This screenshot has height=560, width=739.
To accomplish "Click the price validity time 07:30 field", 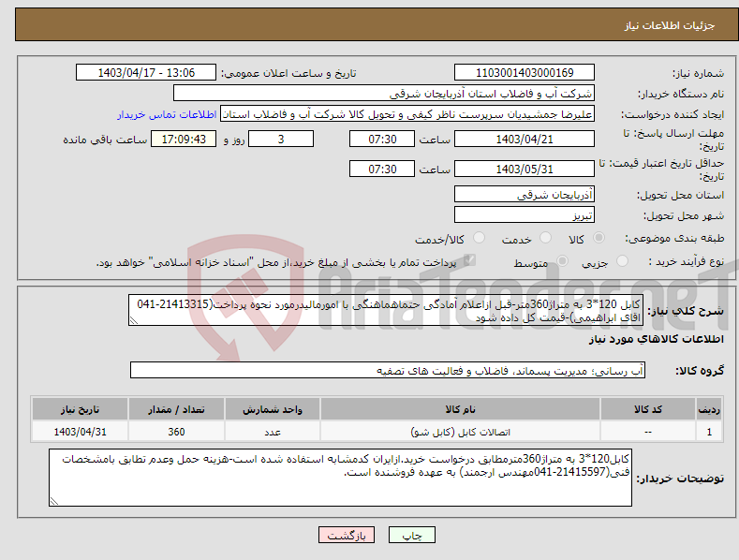I will coord(382,169).
